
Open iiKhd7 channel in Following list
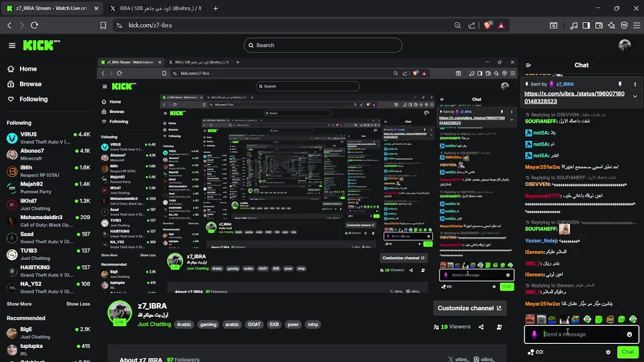coord(48,204)
